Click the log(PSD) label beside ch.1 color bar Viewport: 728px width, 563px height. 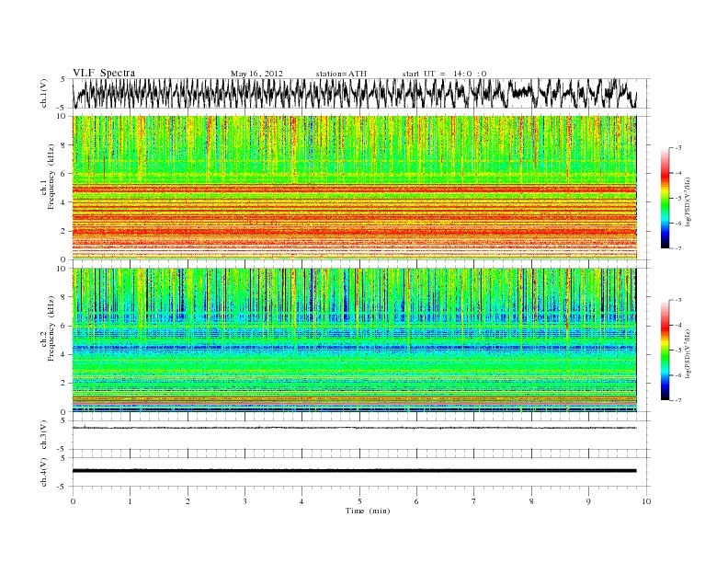pos(688,202)
